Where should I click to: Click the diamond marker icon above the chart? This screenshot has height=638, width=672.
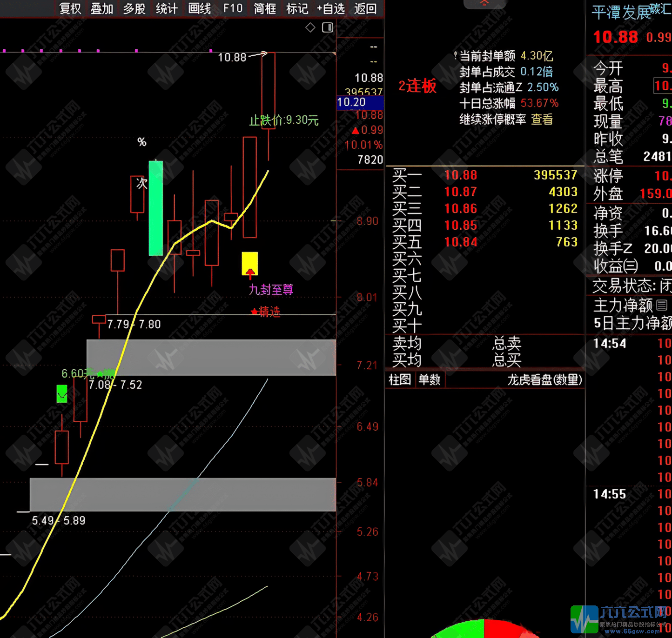(x=310, y=27)
